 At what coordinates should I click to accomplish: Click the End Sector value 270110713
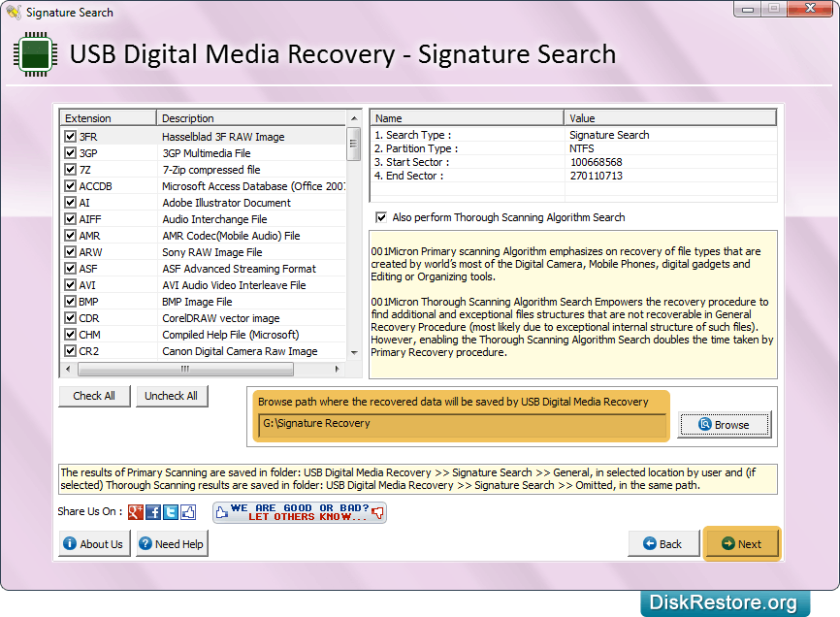click(597, 176)
